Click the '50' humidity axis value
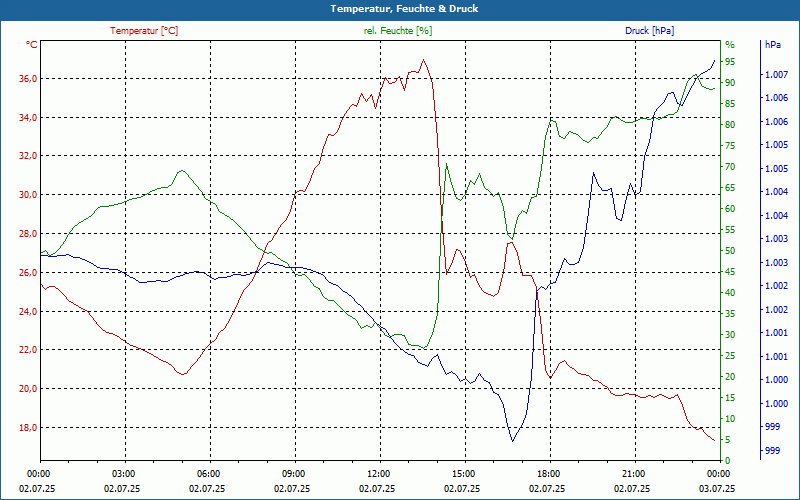800x500 pixels. [x=730, y=251]
